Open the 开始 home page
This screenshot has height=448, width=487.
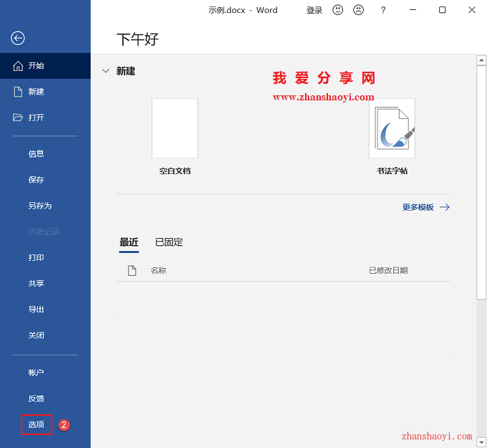click(x=45, y=66)
